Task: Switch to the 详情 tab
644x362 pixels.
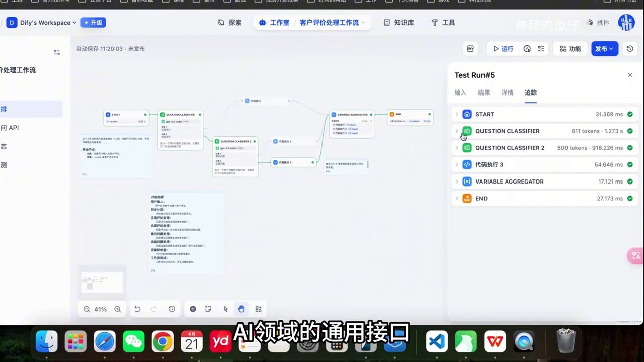Action: [507, 93]
